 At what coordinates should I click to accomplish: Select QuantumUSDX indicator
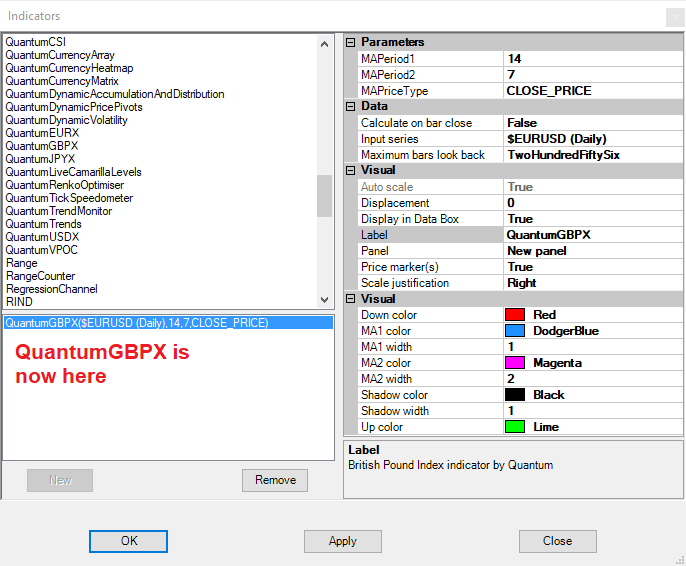42,237
